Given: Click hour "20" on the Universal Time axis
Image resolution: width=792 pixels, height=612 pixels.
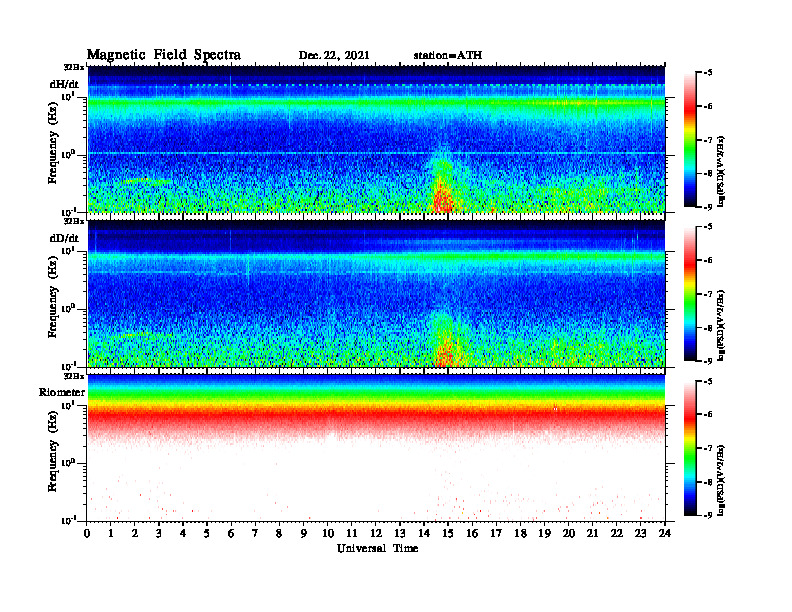Looking at the screenshot, I should 569,534.
